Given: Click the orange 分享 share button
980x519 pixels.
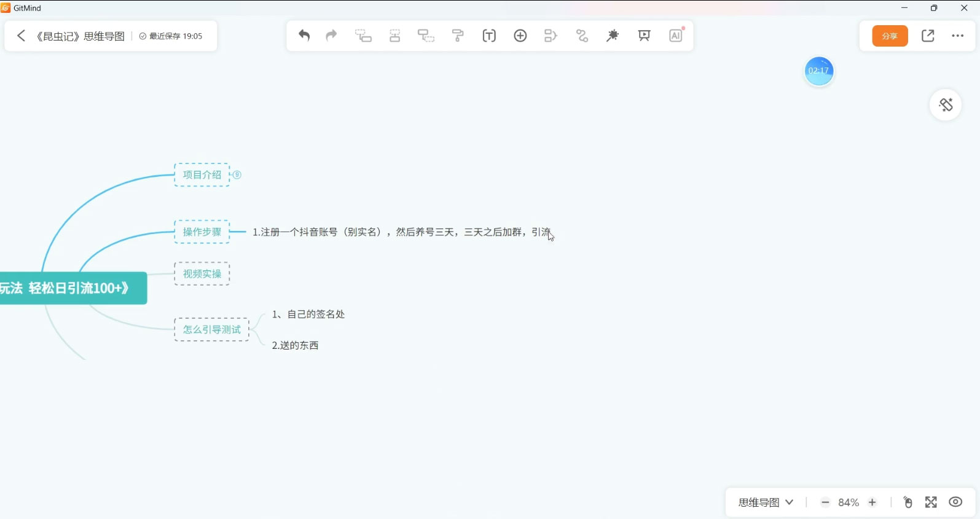Looking at the screenshot, I should [x=890, y=36].
